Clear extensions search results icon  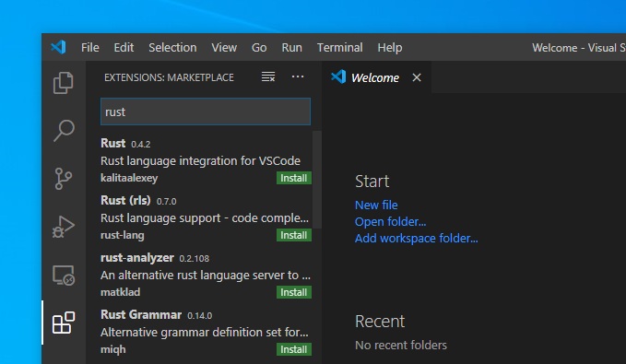pyautogui.click(x=268, y=76)
